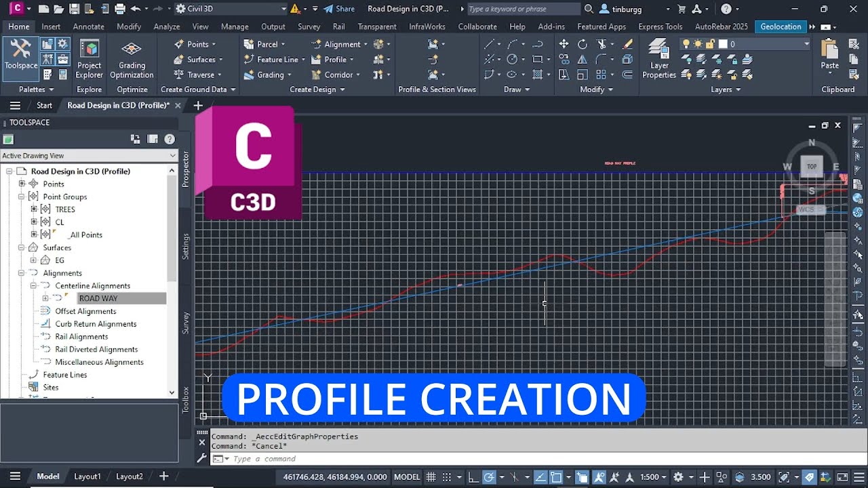The width and height of the screenshot is (868, 488).
Task: Switch to the Layout1 tab
Action: pos(87,476)
